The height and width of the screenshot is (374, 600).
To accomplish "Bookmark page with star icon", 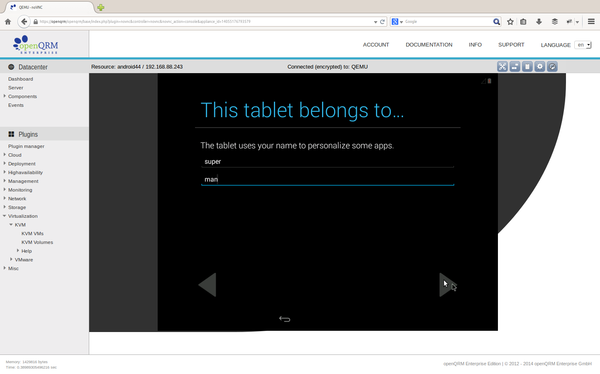I will (510, 22).
